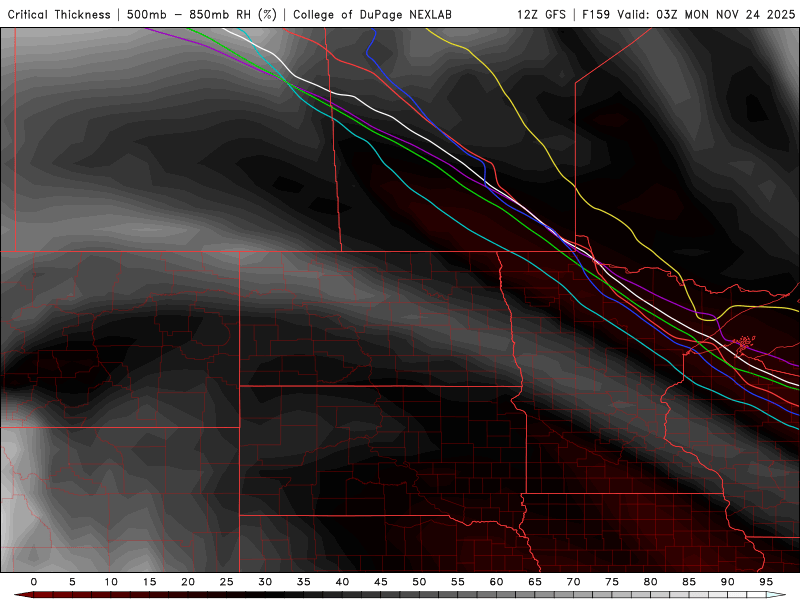Click the dark red low end of colorbar
The image size is (800, 600).
[x=23, y=595]
